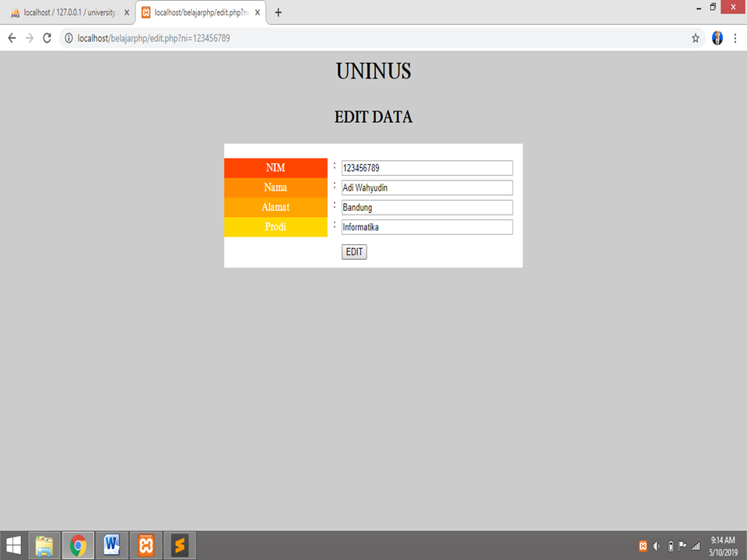Minimize the Chrome window

coord(699,8)
